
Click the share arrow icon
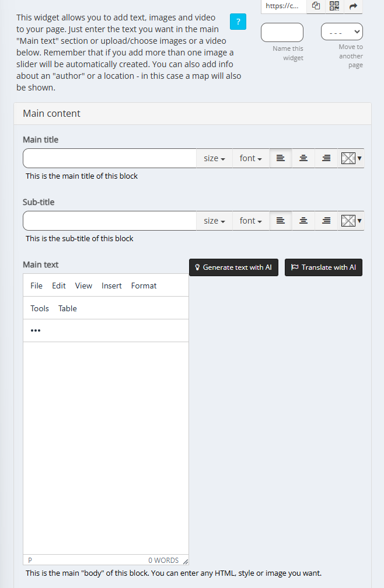pos(353,6)
